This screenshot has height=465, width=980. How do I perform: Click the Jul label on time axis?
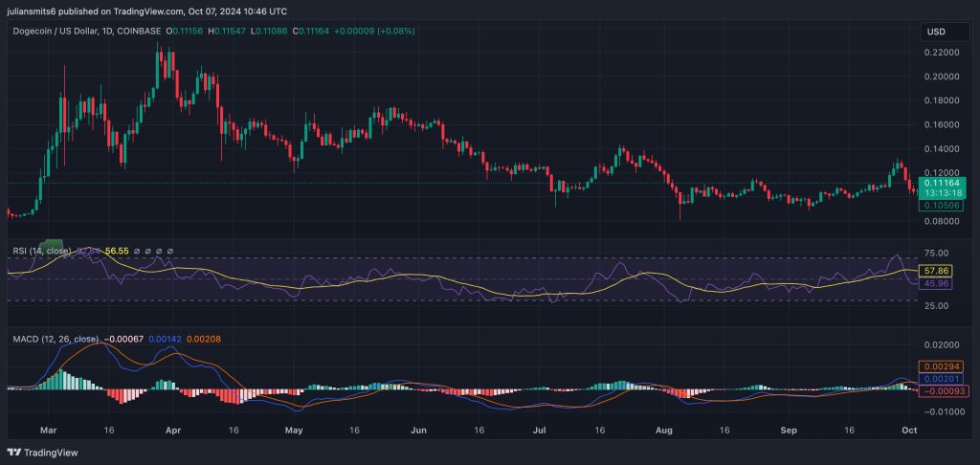540,431
